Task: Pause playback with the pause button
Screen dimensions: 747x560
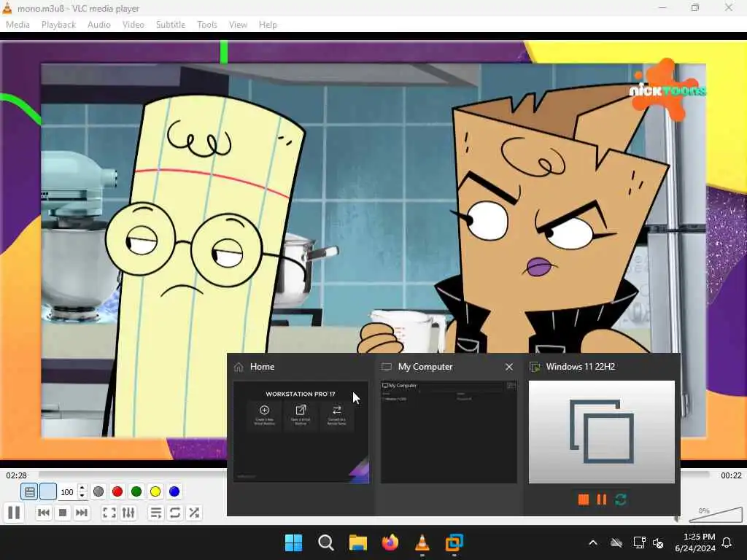Action: tap(14, 513)
